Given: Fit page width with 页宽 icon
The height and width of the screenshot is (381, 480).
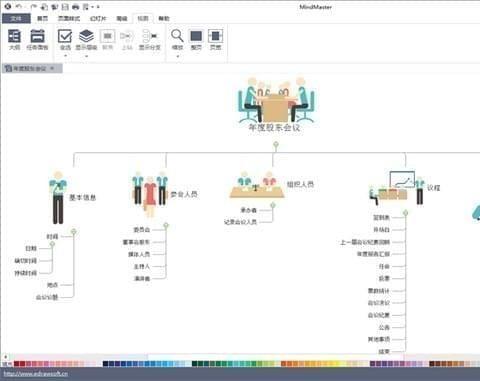Looking at the screenshot, I should click(215, 36).
